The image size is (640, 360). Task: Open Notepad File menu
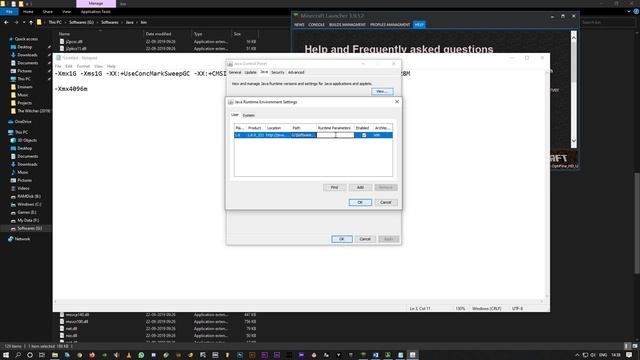click(x=58, y=66)
